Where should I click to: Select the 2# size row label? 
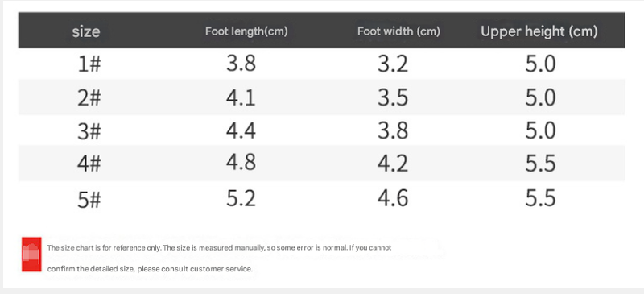[89, 98]
